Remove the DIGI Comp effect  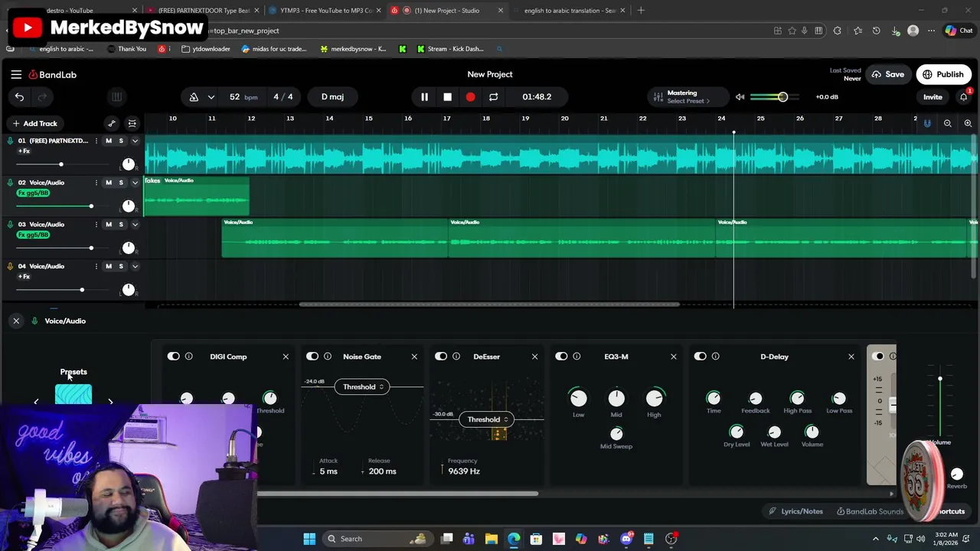286,357
